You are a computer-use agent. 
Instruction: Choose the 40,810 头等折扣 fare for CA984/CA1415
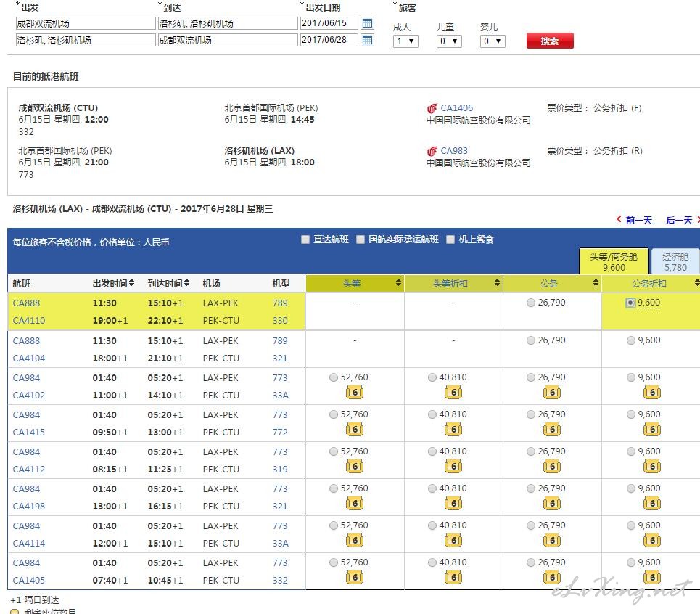pyautogui.click(x=432, y=415)
